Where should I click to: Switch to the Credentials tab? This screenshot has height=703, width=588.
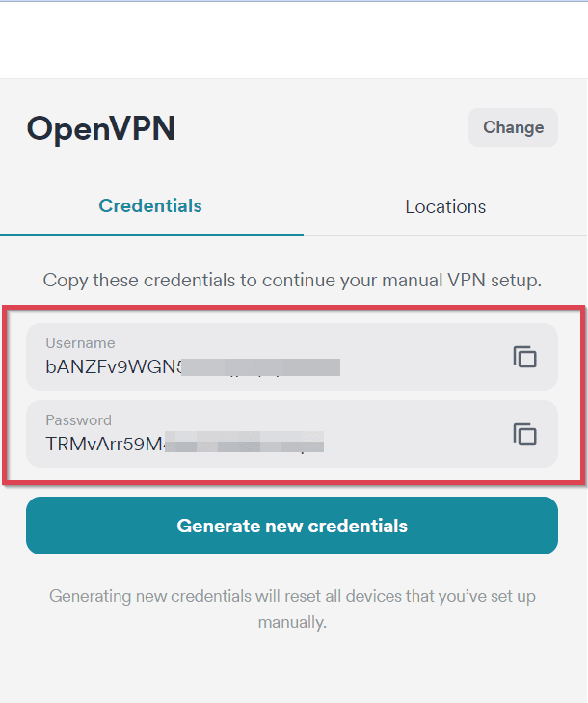tap(150, 206)
